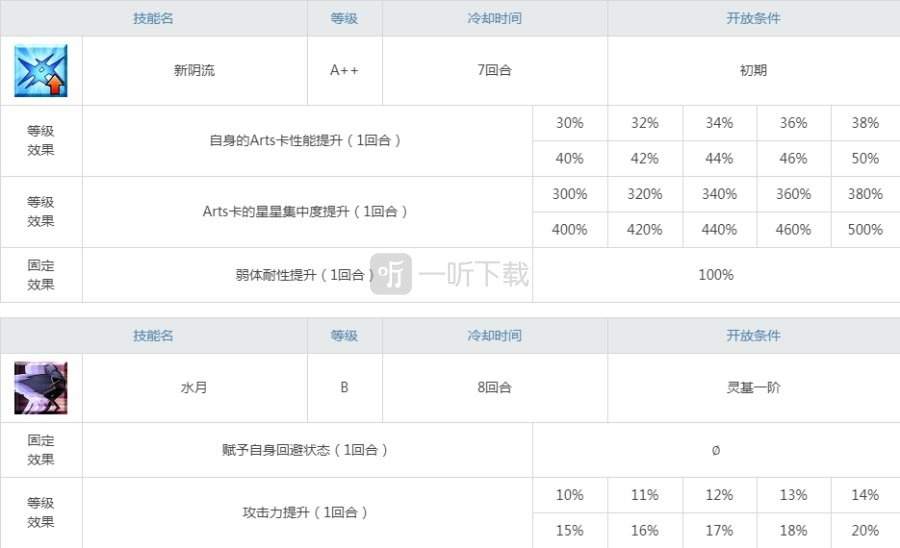The height and width of the screenshot is (548, 900).
Task: Select the 38% value cell
Action: [x=866, y=123]
